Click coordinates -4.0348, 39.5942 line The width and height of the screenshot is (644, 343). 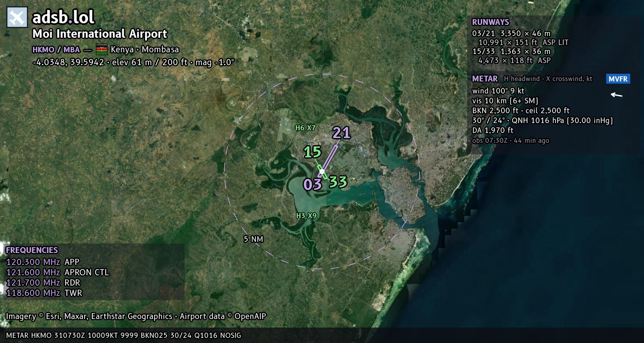(x=134, y=62)
